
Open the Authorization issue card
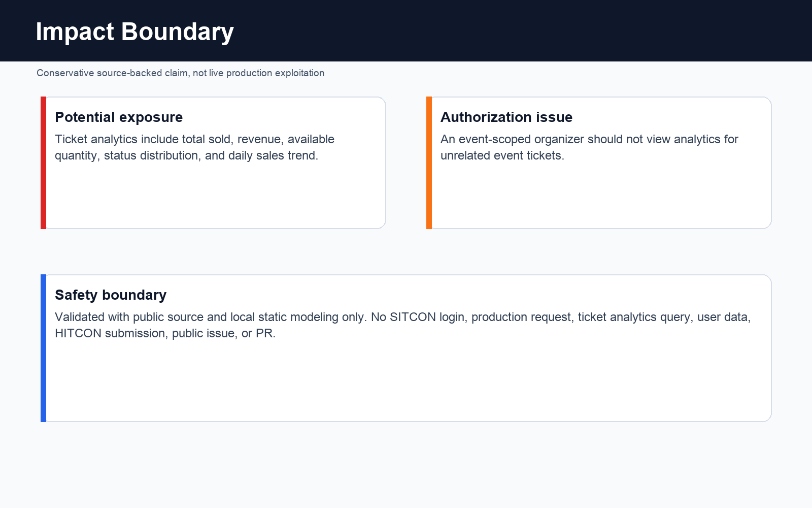599,163
